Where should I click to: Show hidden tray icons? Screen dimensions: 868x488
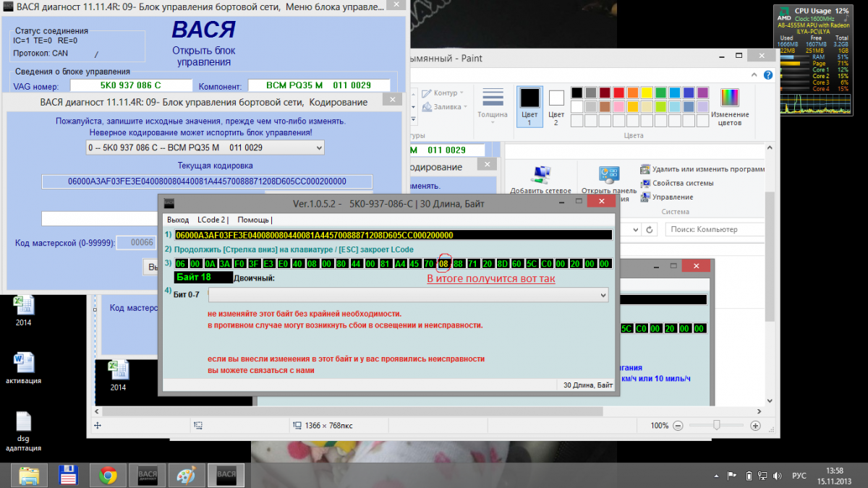[716, 475]
